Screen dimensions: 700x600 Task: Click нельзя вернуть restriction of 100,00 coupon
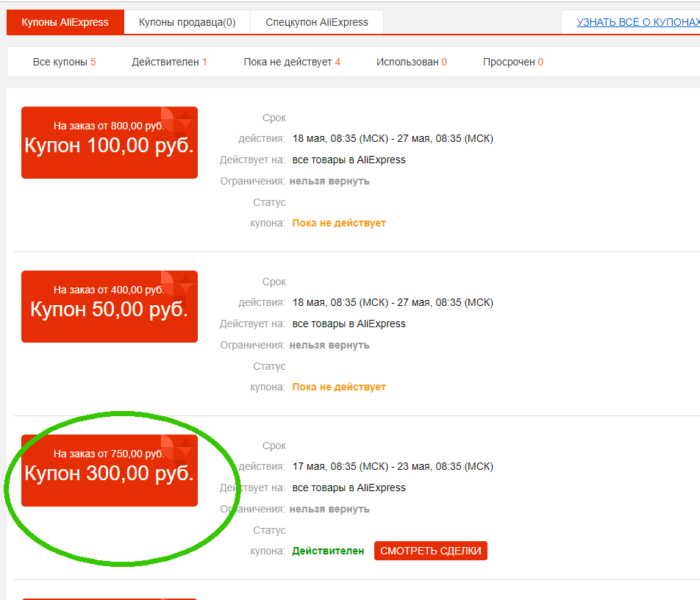coord(329,181)
